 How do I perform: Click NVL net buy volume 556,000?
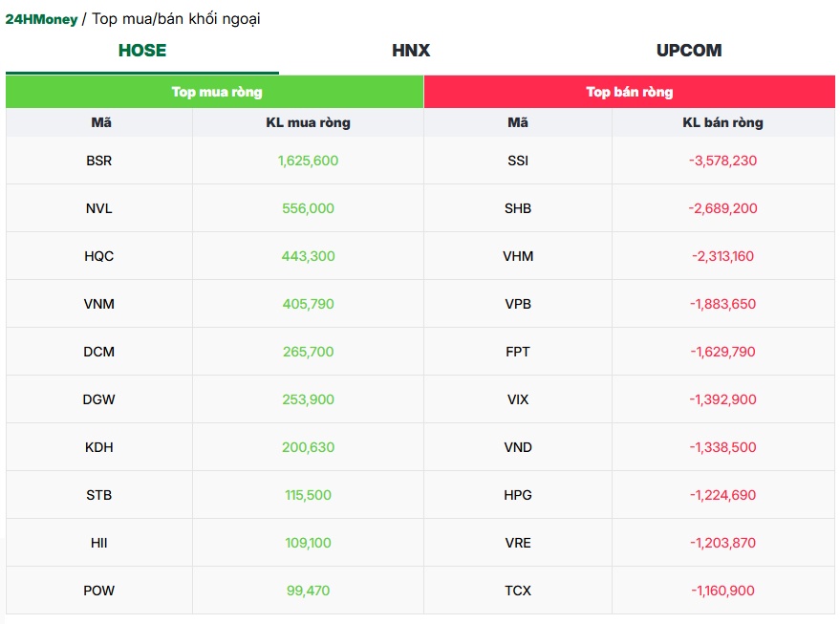click(308, 208)
